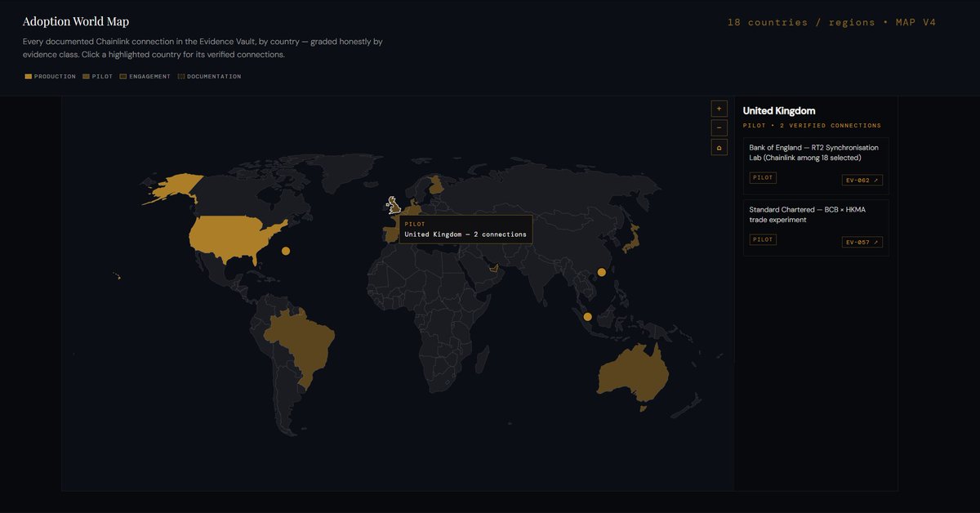Click the Adoption World Map heading

click(76, 22)
